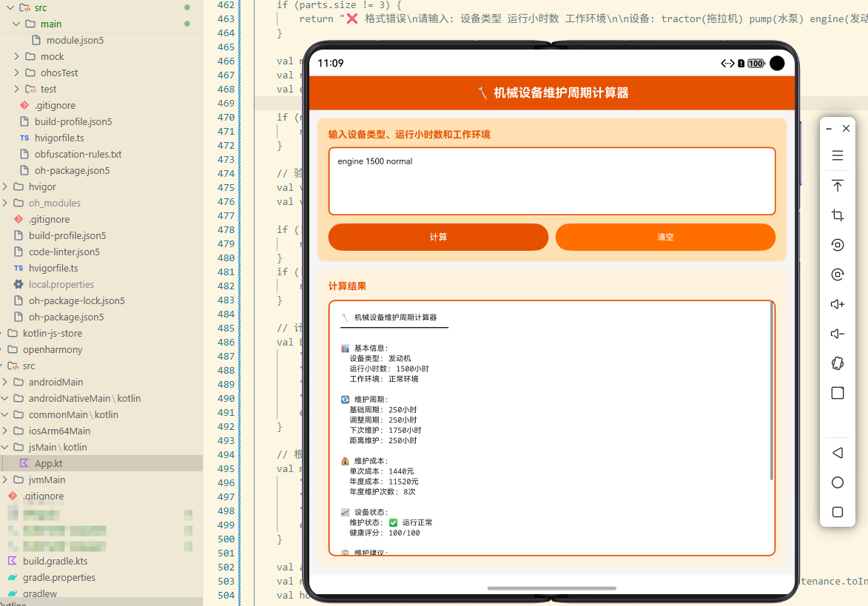Open gradle.properties file
Image resolution: width=868 pixels, height=606 pixels.
[x=59, y=577]
